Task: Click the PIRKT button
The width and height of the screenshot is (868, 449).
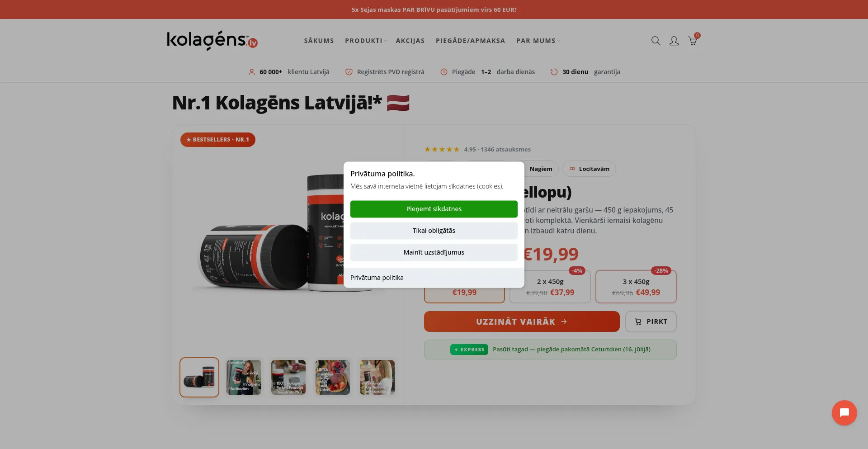Action: 651,321
